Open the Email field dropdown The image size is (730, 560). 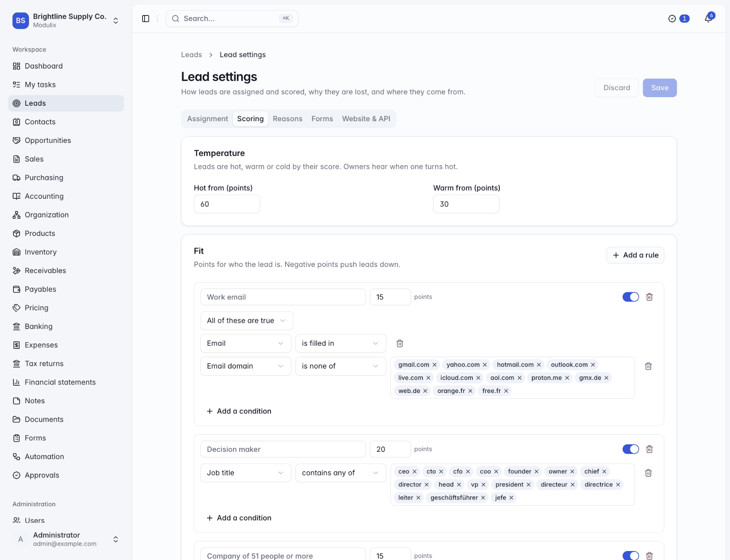click(x=245, y=343)
